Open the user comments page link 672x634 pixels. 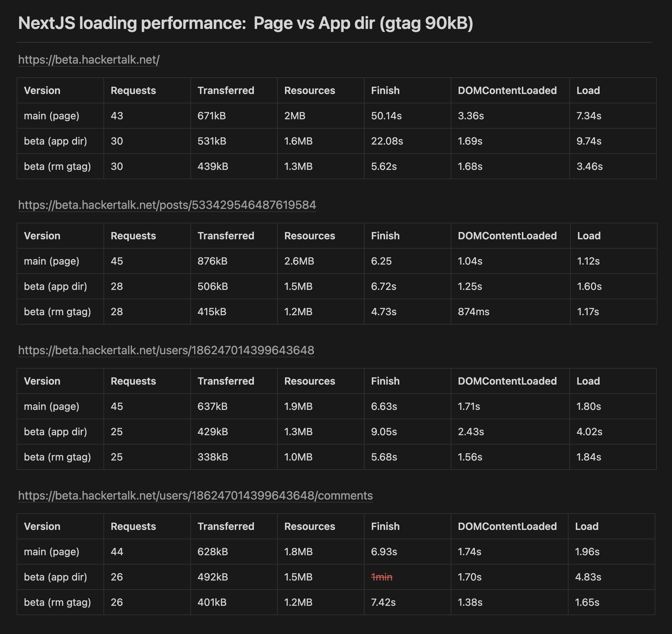click(195, 496)
